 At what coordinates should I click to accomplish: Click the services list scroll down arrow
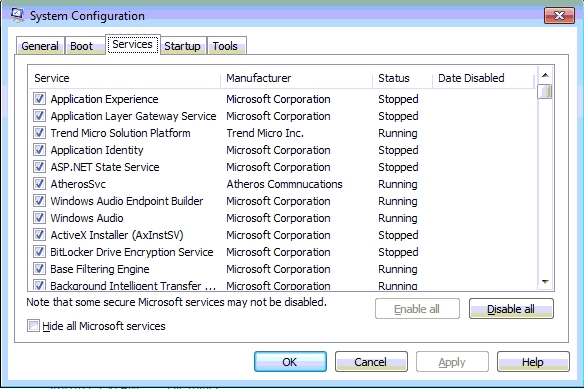coord(545,282)
